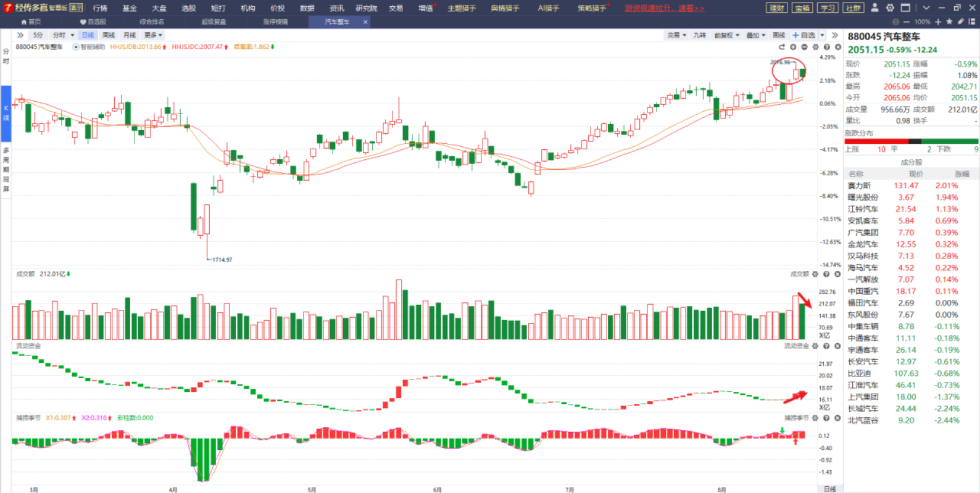Click 流动资金 panel help icon
This screenshot has width=980, height=493.
(826, 346)
